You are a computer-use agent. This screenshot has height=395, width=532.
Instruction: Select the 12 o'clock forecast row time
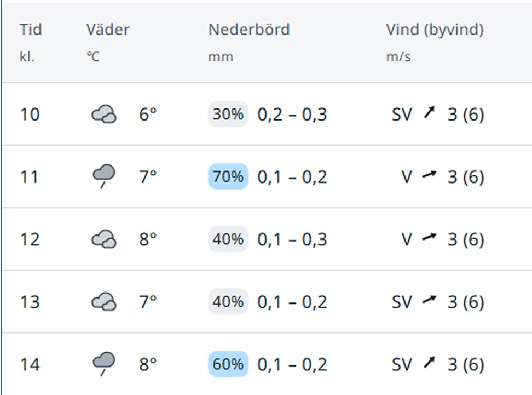(30, 239)
